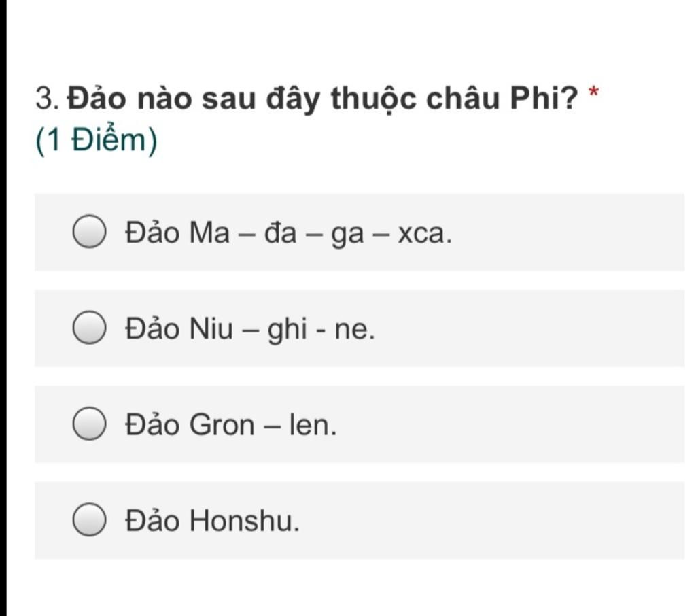Click the red required asterisk
This screenshot has height=616, width=696.
coord(593,93)
